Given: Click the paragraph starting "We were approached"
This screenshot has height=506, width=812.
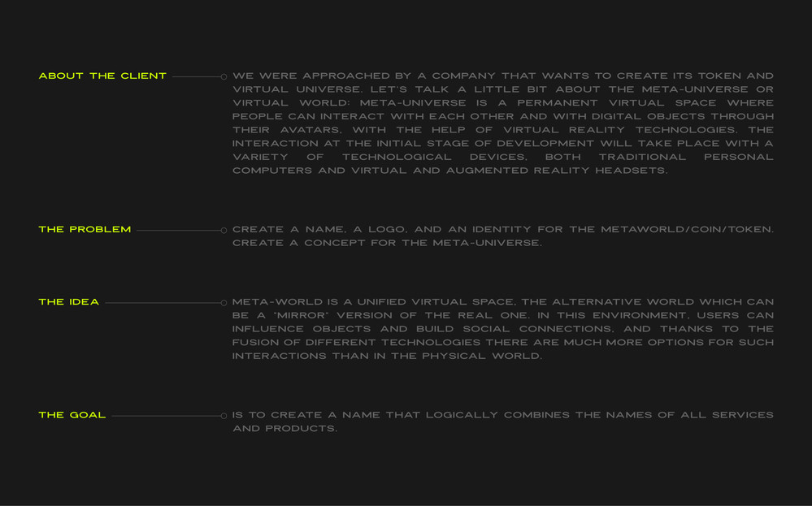Looking at the screenshot, I should coord(502,123).
